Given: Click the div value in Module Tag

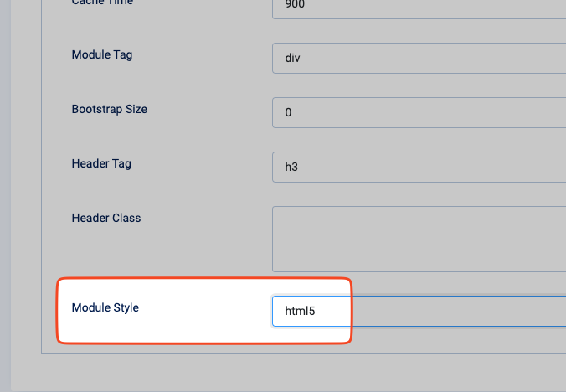Looking at the screenshot, I should point(293,59).
